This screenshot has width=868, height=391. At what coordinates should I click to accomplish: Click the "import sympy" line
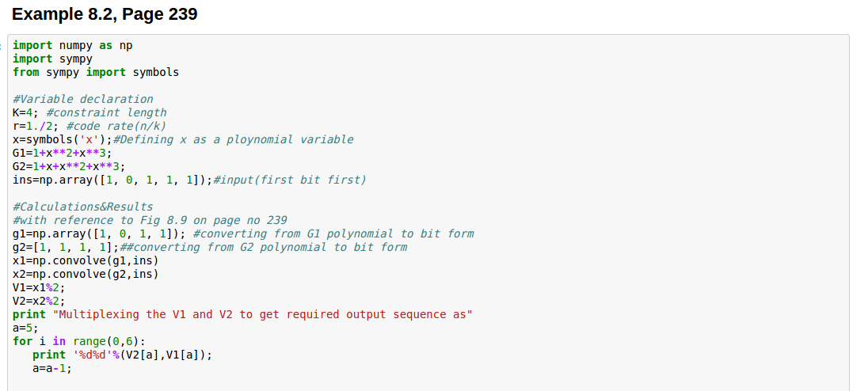(52, 59)
